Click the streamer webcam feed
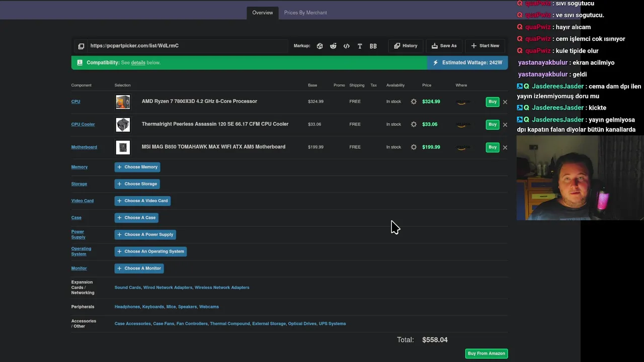 [x=580, y=177]
